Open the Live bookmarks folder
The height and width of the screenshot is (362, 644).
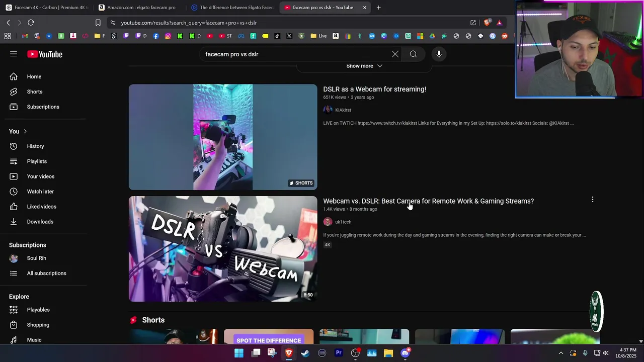tap(318, 36)
